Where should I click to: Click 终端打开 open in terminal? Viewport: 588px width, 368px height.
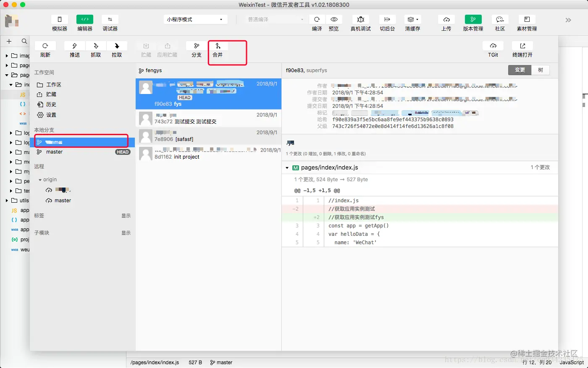pos(522,46)
